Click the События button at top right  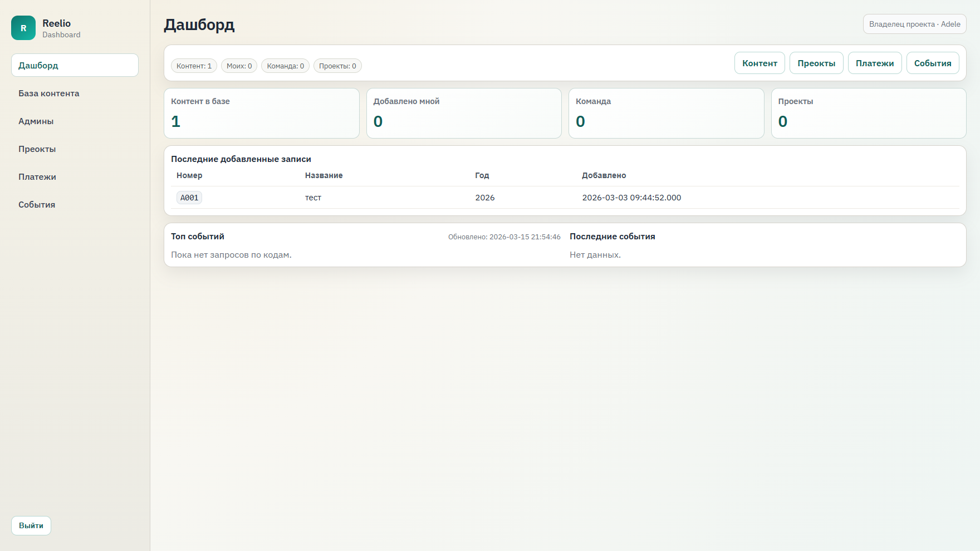point(932,63)
